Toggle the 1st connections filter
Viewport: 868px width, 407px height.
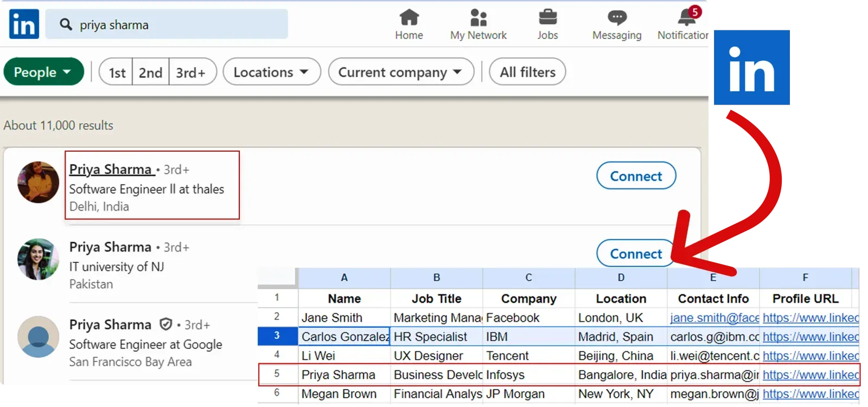tap(117, 72)
